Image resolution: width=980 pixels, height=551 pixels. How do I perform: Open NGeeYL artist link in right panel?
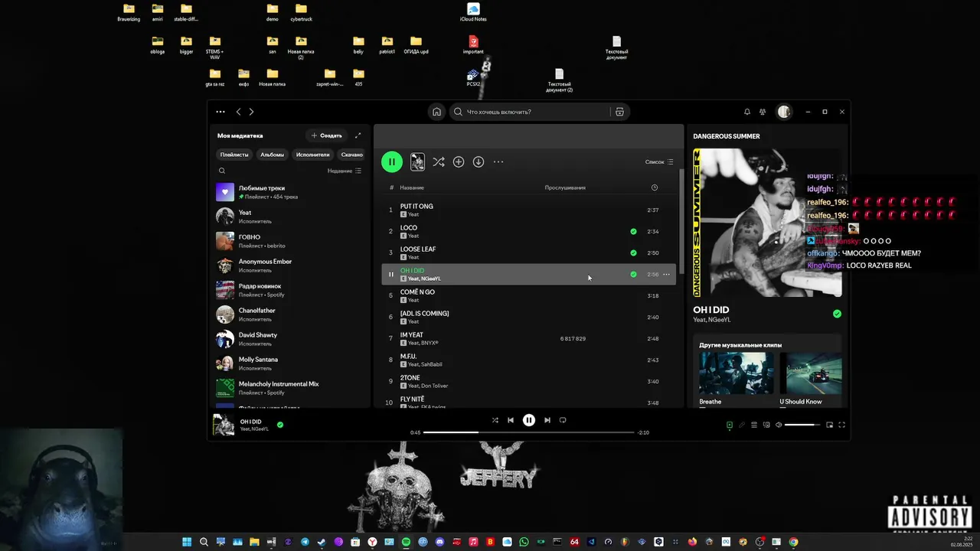click(x=720, y=320)
